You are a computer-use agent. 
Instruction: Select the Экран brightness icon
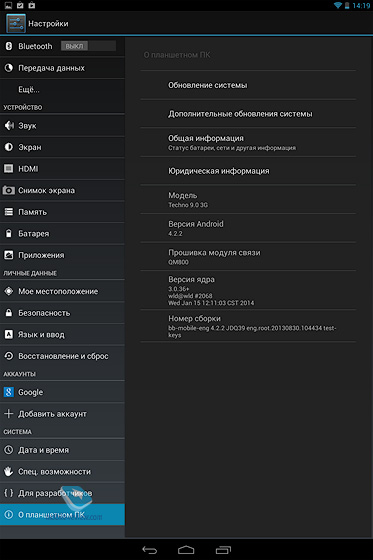[9, 147]
